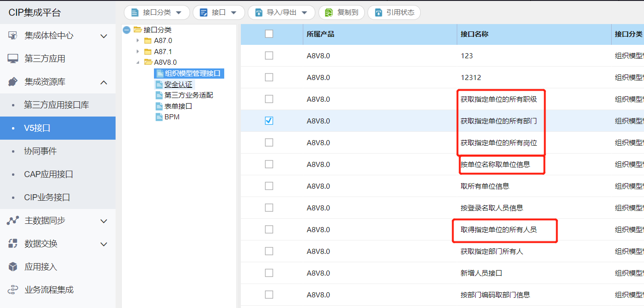The width and height of the screenshot is (644, 308).
Task: Check the 取所有单位信息 row checkbox
Action: point(269,186)
